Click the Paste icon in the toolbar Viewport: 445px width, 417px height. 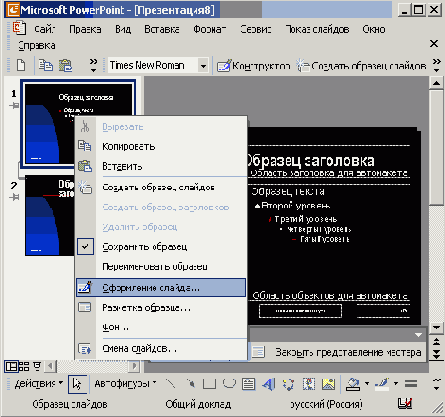pyautogui.click(x=66, y=65)
